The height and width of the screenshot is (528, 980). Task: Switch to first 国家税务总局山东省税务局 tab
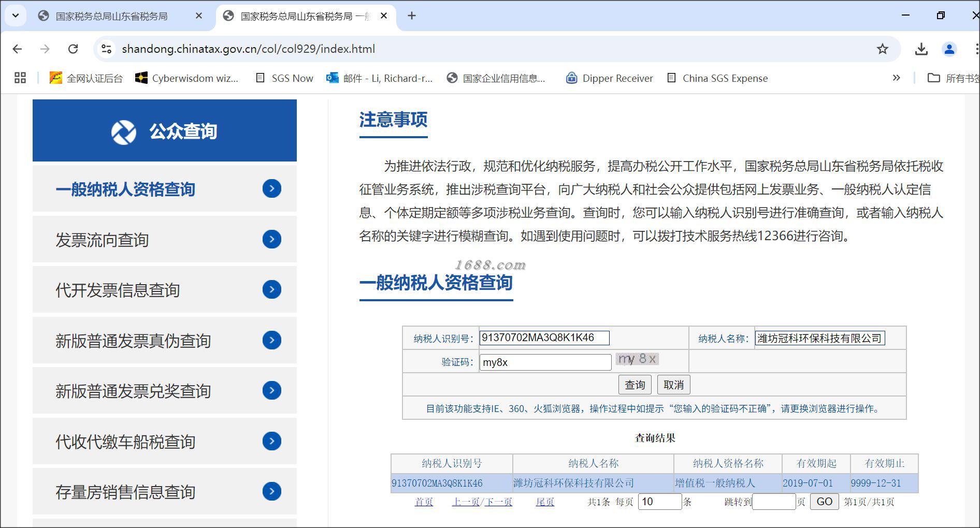tap(111, 16)
